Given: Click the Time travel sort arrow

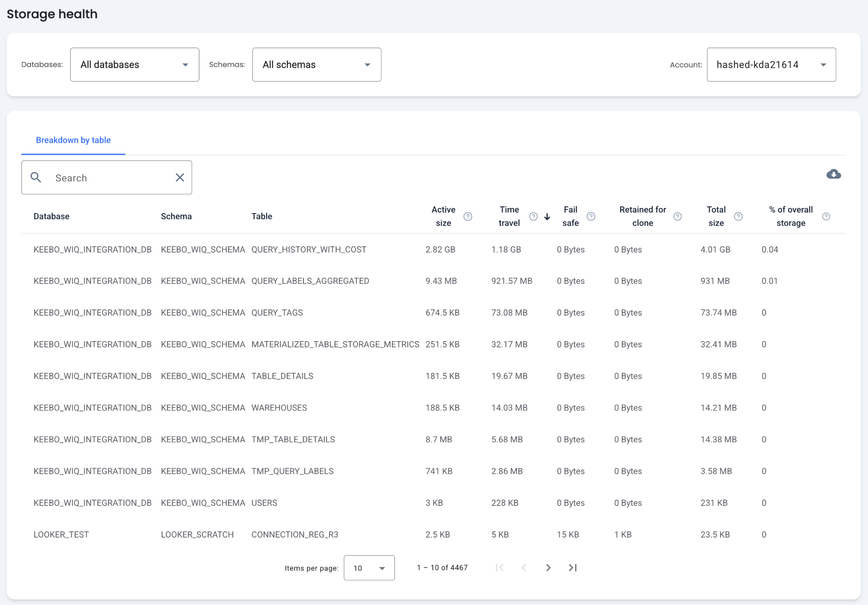Looking at the screenshot, I should point(547,217).
